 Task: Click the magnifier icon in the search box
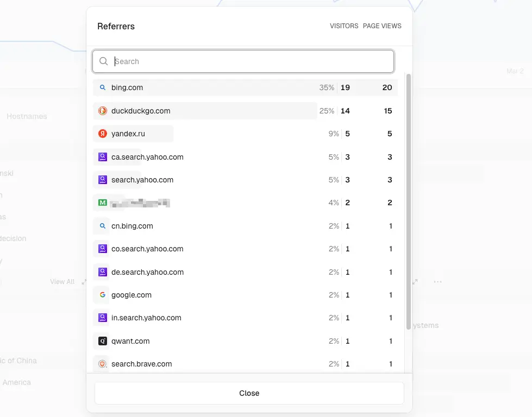(103, 61)
